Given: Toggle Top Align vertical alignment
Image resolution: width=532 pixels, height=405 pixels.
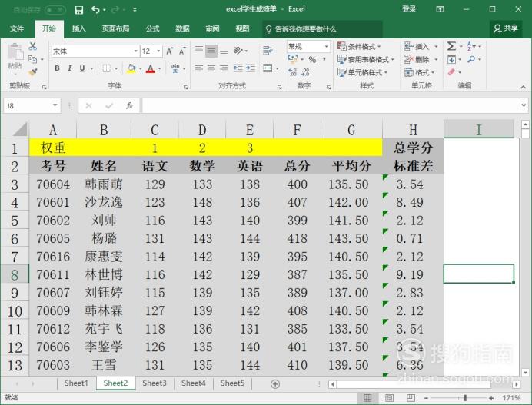Looking at the screenshot, I should [x=199, y=51].
